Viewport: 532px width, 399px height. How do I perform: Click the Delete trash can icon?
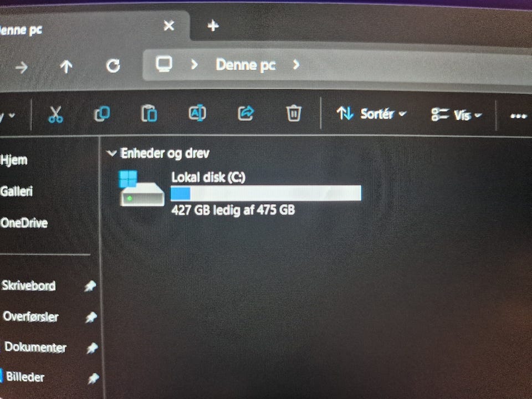(294, 113)
